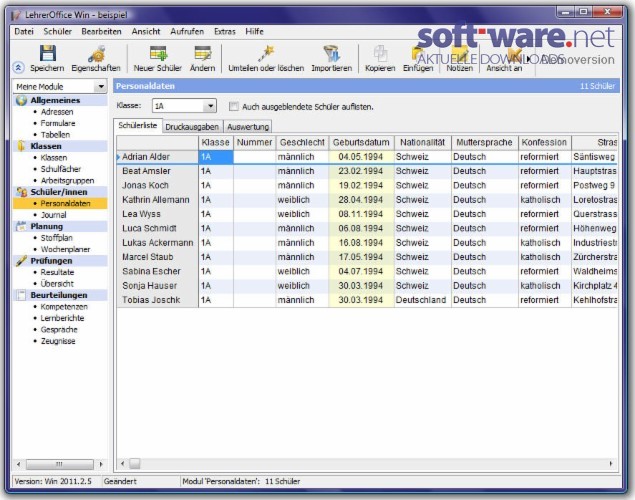Click the Ansicht an toolbar icon

point(514,54)
